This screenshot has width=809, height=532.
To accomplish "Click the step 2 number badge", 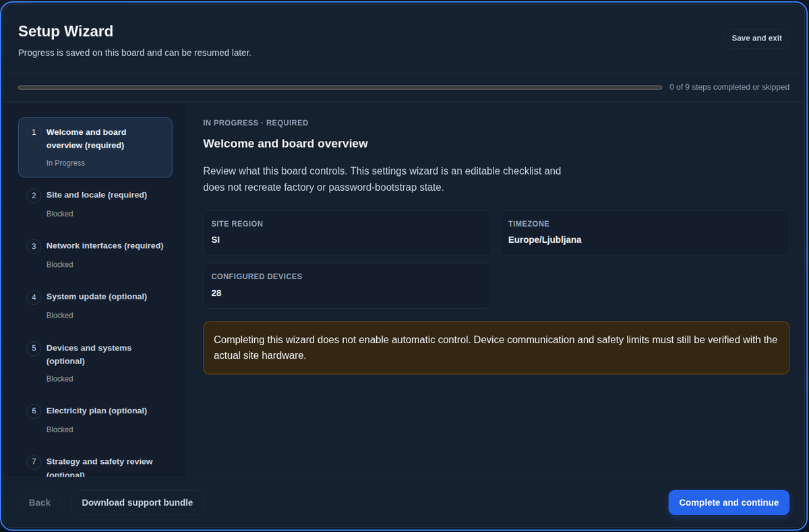I will (x=34, y=196).
